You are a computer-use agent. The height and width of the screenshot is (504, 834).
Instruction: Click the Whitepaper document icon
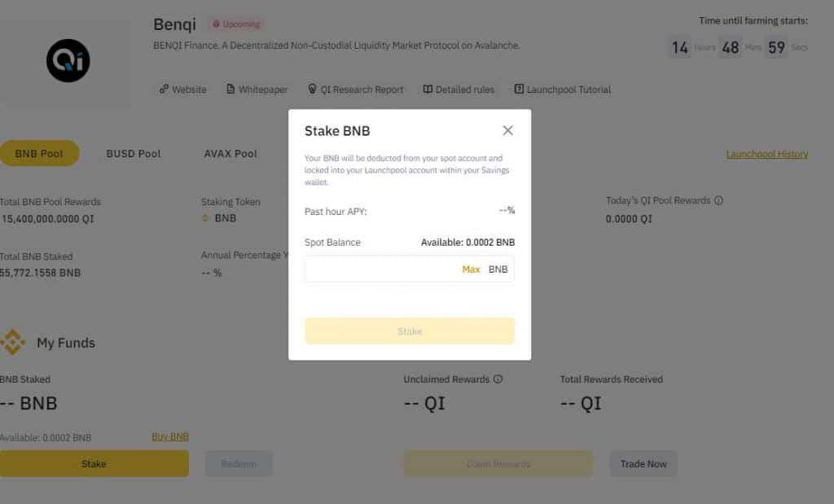(x=230, y=90)
